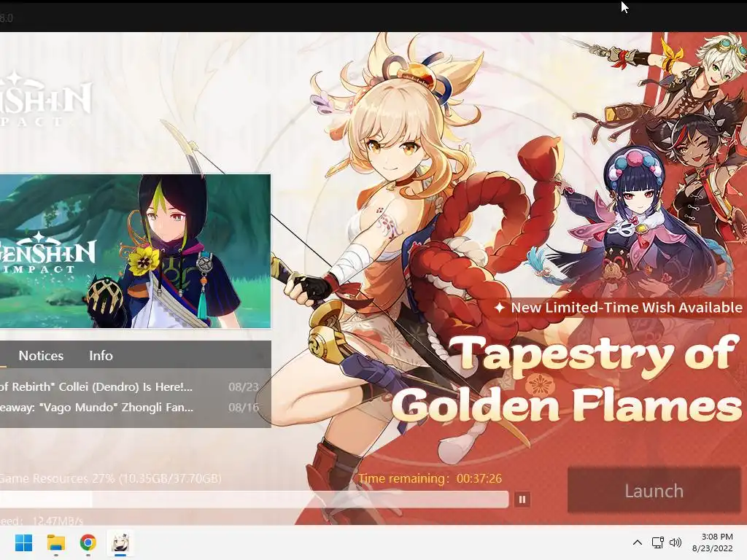Click the download progress bar
The width and height of the screenshot is (747, 560).
254,499
